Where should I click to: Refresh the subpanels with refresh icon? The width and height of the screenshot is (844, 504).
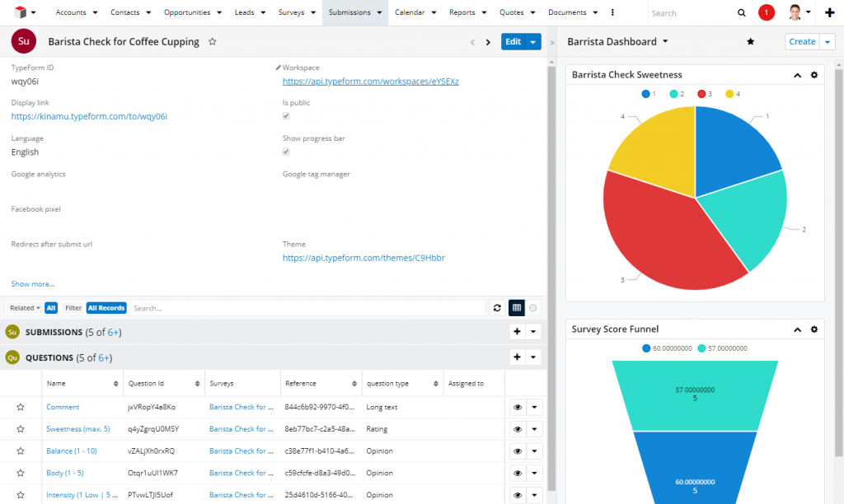click(x=497, y=308)
